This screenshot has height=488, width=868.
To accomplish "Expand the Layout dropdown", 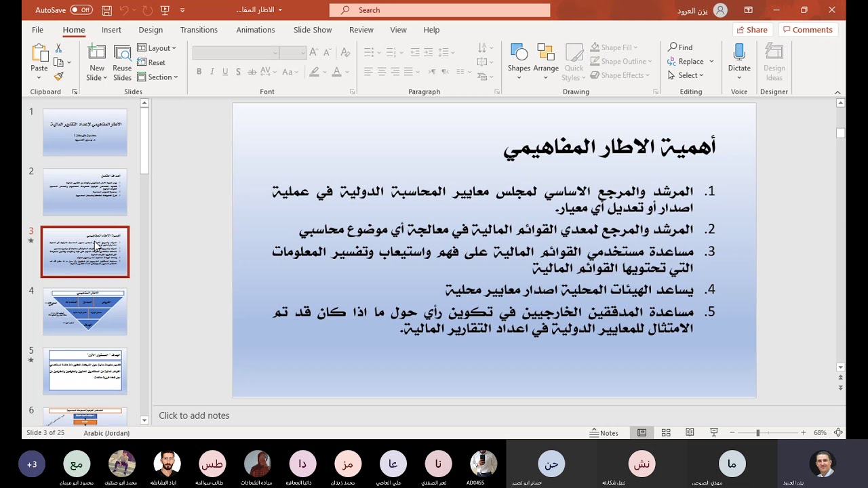I will (x=157, y=48).
